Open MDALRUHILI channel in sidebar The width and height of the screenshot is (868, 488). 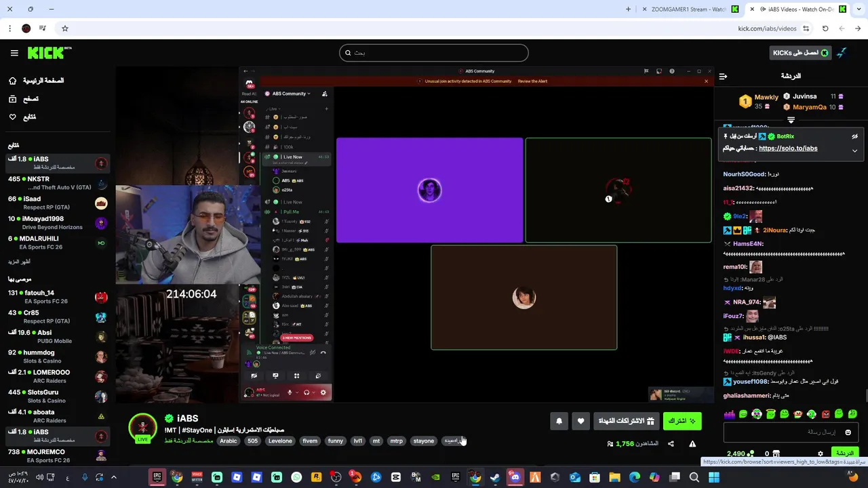click(57, 243)
